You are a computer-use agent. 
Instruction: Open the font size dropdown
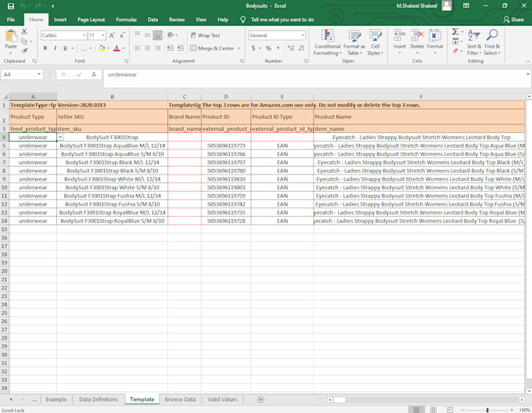(x=102, y=35)
